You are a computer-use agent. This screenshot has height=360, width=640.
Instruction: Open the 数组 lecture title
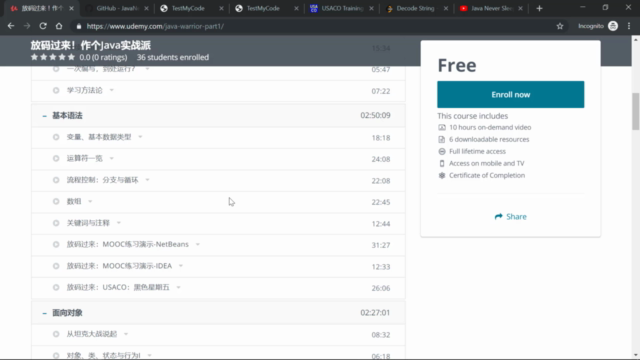point(74,201)
